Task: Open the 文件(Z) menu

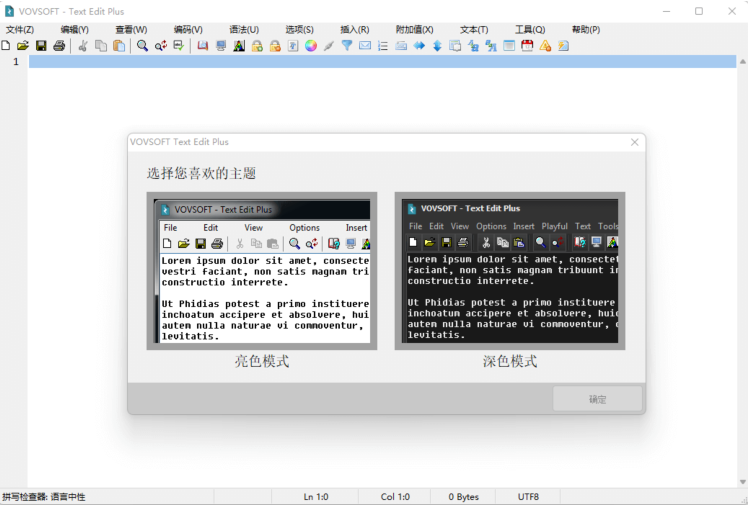Action: pos(20,30)
